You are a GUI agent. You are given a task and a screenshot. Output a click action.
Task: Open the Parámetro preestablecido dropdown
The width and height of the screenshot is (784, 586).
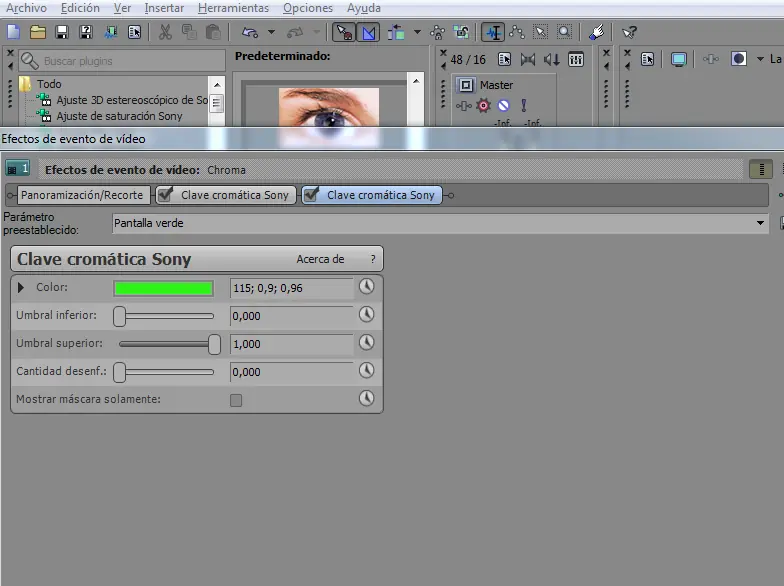pyautogui.click(x=761, y=223)
